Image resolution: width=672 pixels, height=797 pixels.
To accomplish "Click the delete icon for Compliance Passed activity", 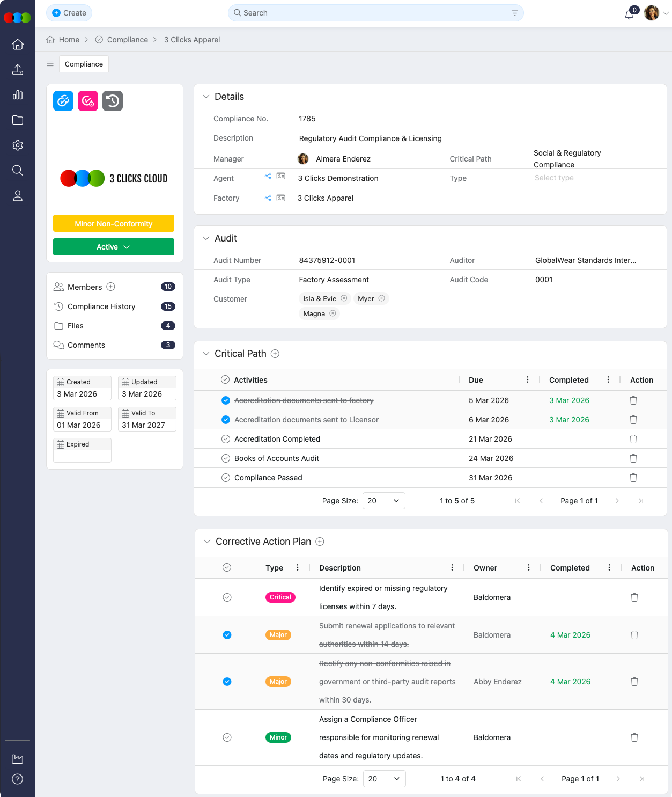I will click(633, 478).
